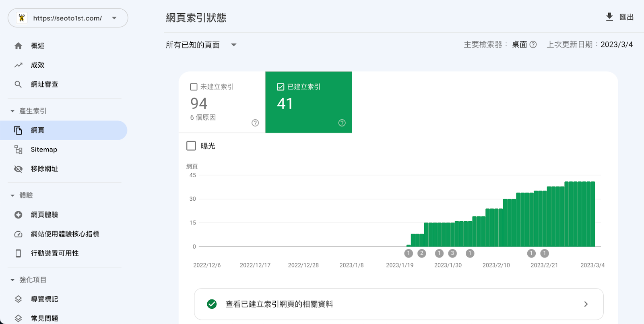Click the magnifier icon beside 網址審查
This screenshot has height=324, width=644.
pyautogui.click(x=18, y=84)
